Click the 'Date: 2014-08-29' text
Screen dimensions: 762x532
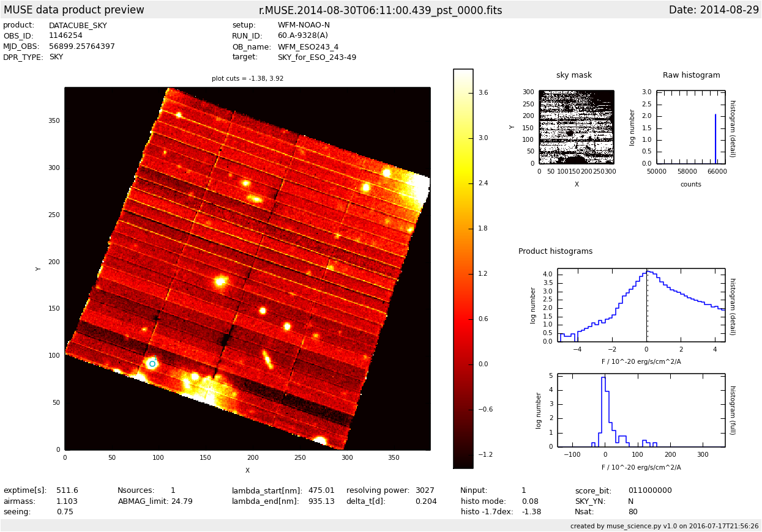(x=714, y=10)
